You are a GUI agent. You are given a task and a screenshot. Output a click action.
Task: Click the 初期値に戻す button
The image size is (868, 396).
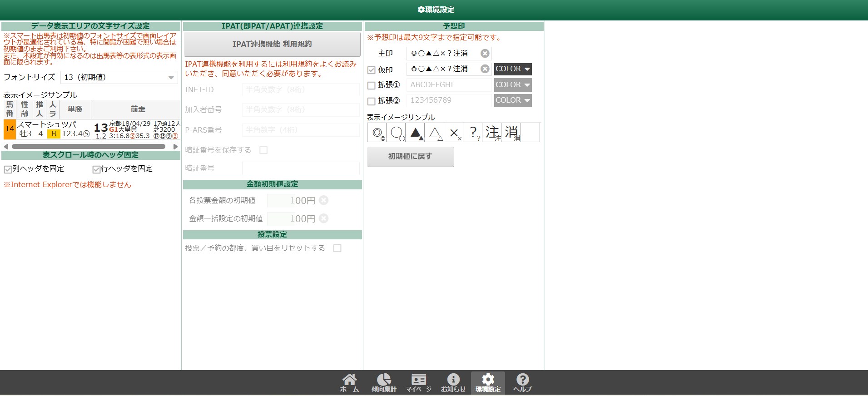[x=410, y=156]
